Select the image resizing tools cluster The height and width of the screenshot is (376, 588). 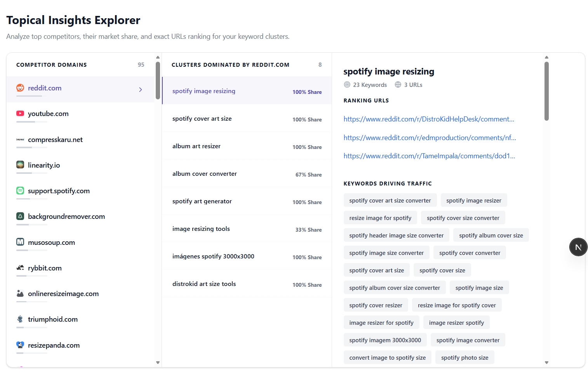(247, 229)
